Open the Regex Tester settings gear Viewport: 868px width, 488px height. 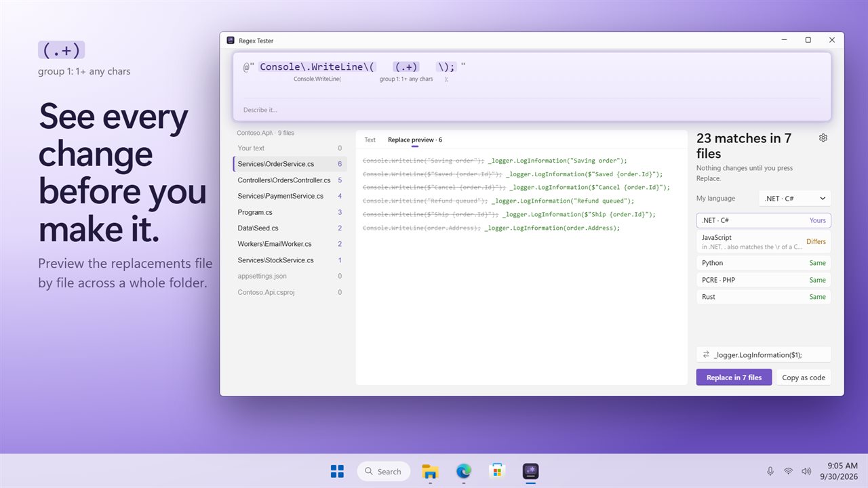tap(823, 138)
